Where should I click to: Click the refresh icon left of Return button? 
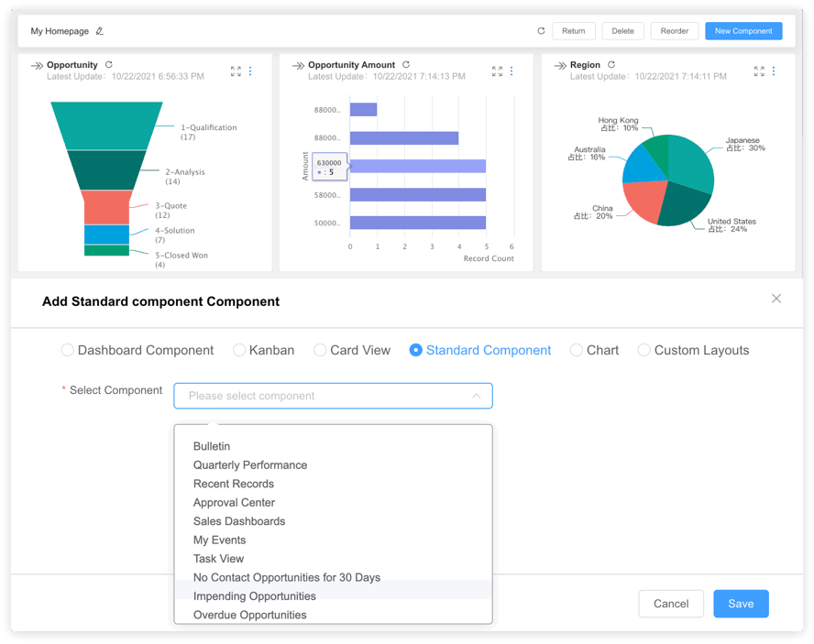pyautogui.click(x=541, y=31)
